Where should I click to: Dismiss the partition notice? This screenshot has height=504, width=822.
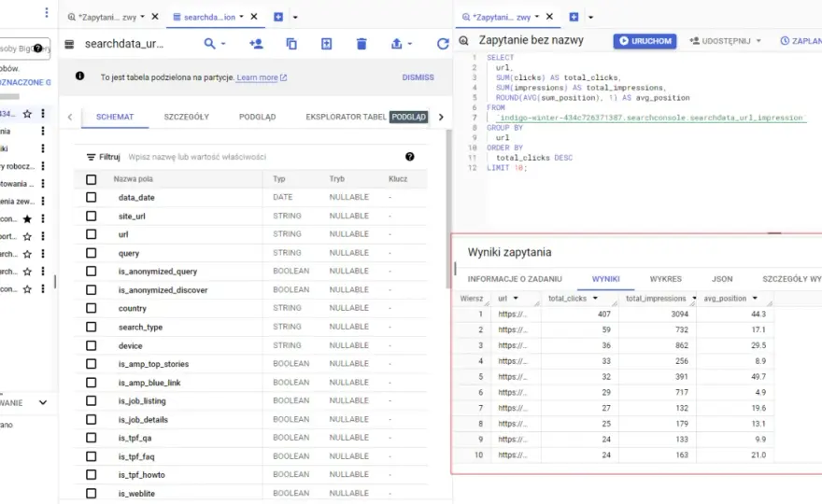click(418, 77)
